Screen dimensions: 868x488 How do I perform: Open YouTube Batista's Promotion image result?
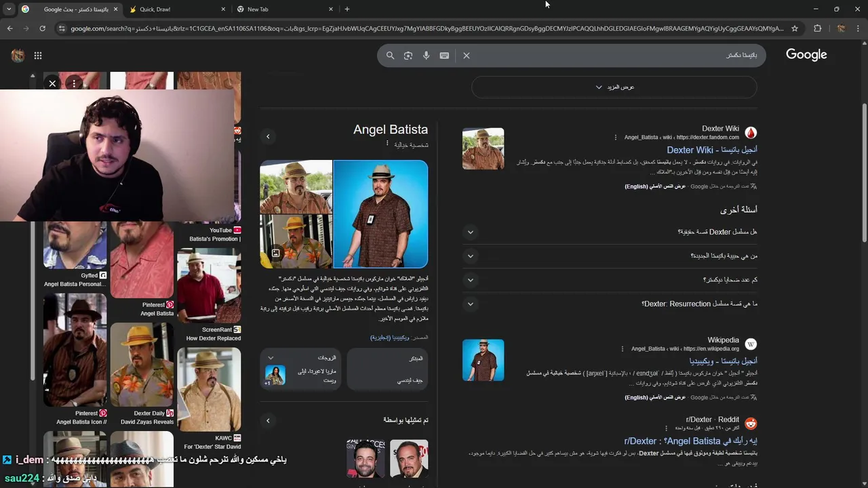pyautogui.click(x=214, y=235)
